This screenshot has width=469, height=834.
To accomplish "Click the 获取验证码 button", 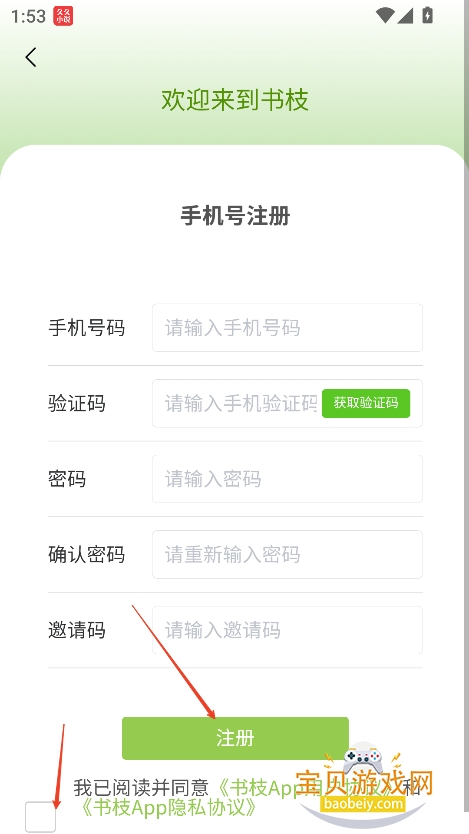I will tap(366, 403).
